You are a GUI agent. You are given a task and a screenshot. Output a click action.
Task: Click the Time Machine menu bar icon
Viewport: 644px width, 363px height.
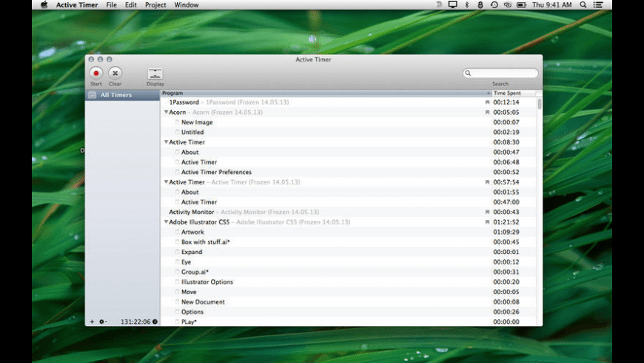[494, 4]
